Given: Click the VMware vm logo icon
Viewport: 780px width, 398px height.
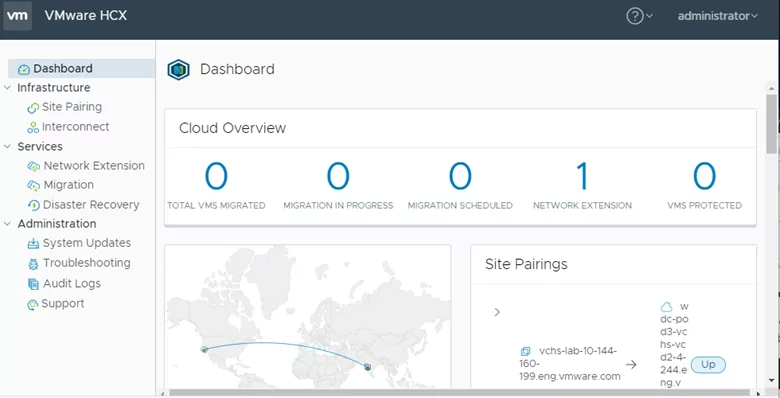Looking at the screenshot, I should 17,15.
